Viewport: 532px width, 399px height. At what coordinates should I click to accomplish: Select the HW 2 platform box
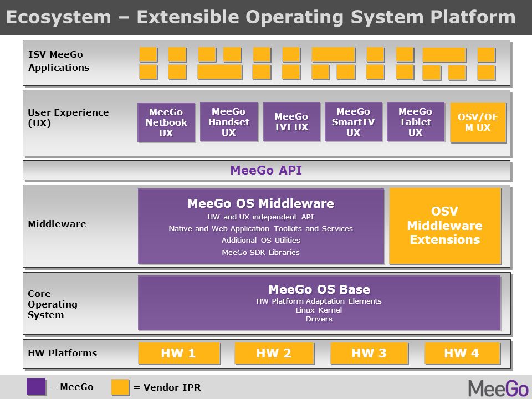[x=274, y=353]
